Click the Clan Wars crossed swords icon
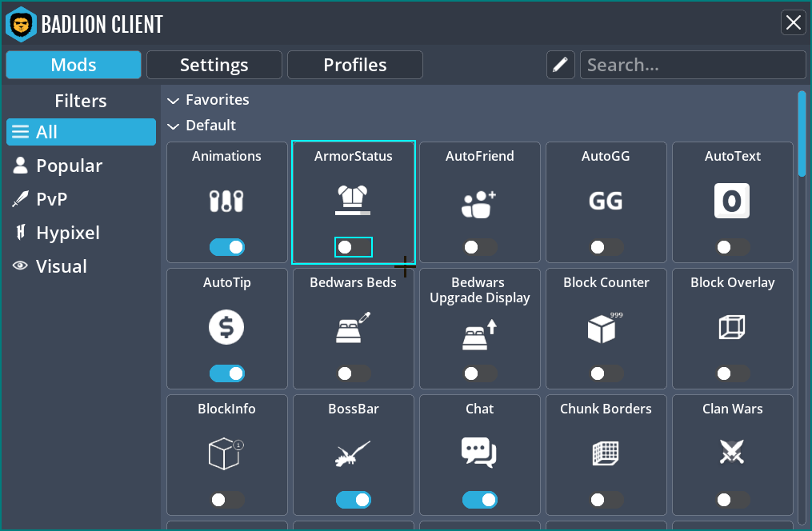Viewport: 812px width, 531px height. [x=732, y=451]
